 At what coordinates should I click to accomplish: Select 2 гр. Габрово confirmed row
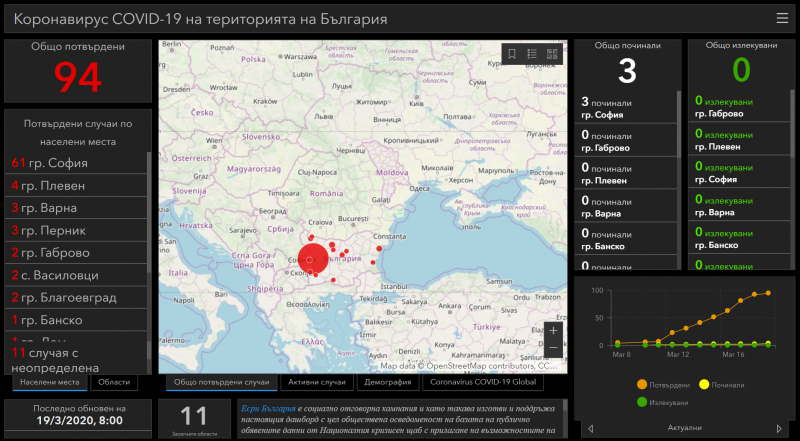[x=76, y=253]
